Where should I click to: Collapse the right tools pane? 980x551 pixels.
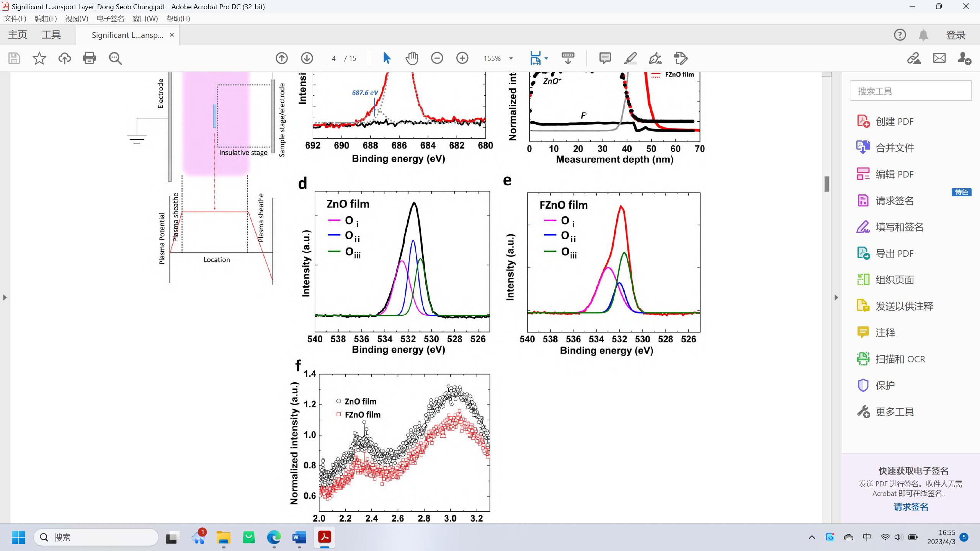(836, 297)
